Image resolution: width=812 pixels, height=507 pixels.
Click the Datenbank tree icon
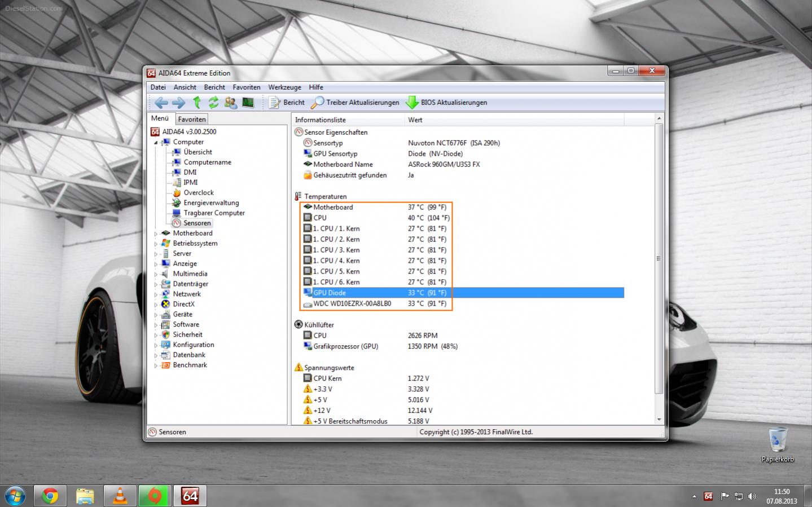(x=166, y=355)
